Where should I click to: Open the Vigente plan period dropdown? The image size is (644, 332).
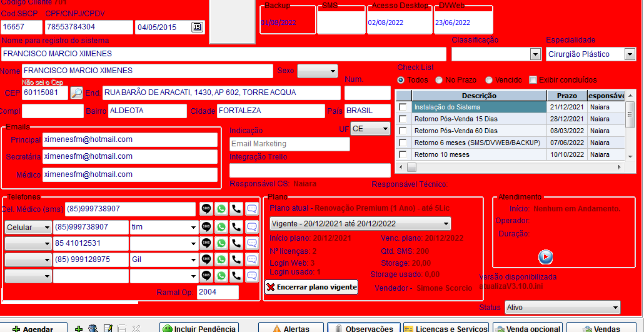(x=446, y=224)
